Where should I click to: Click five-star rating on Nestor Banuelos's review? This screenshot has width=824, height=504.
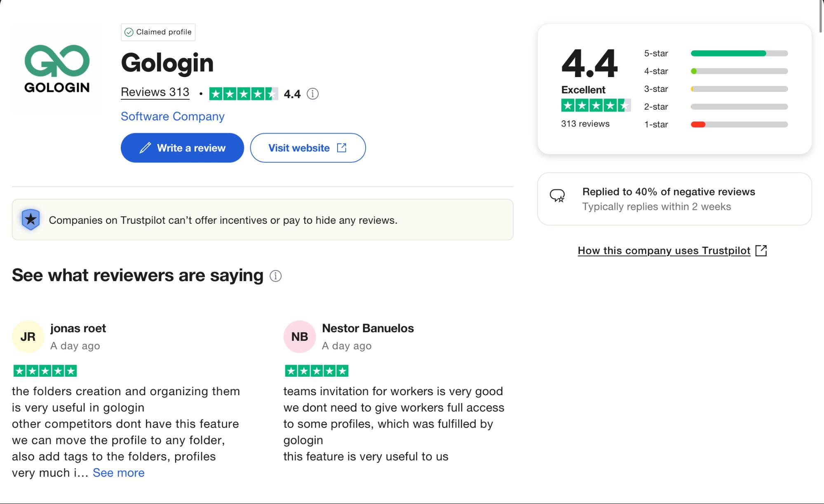[x=317, y=371]
